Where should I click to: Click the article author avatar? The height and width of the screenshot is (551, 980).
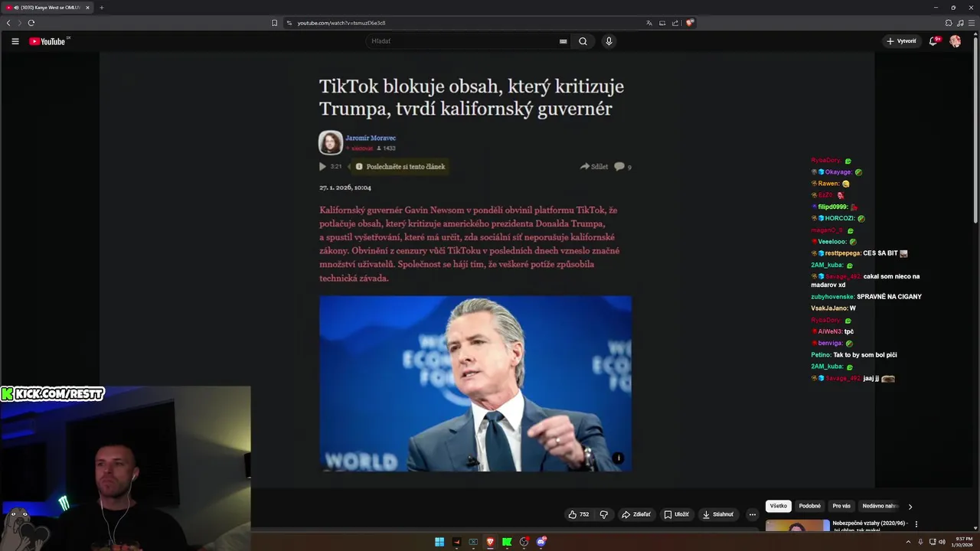coord(331,142)
